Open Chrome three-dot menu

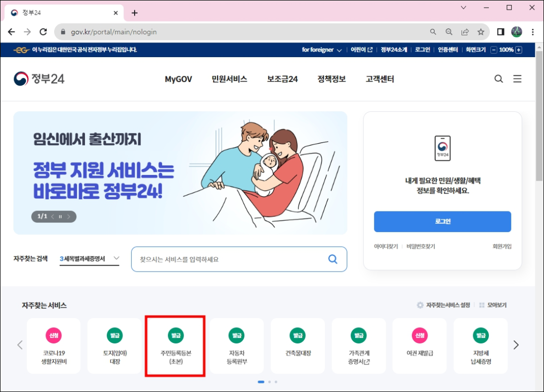click(x=532, y=32)
